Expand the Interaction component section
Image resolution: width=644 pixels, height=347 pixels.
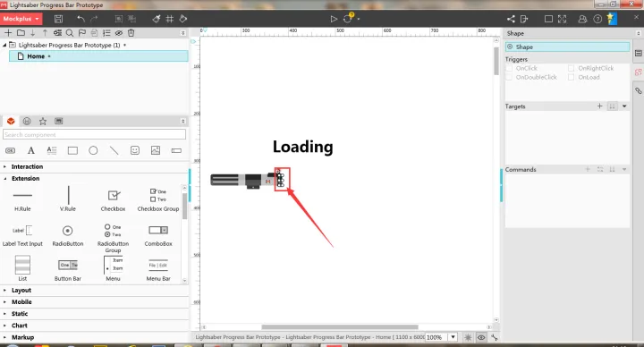coord(27,166)
